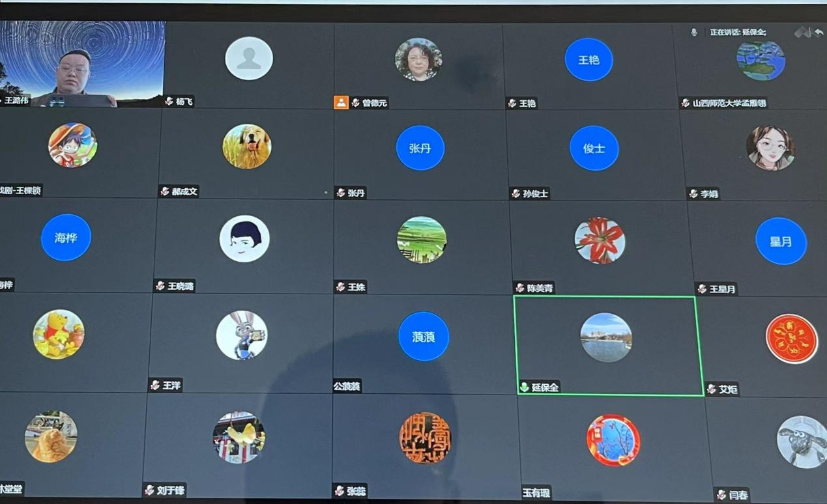The width and height of the screenshot is (827, 504).
Task: Click the active green mic icon for 延保全
Action: pos(524,387)
